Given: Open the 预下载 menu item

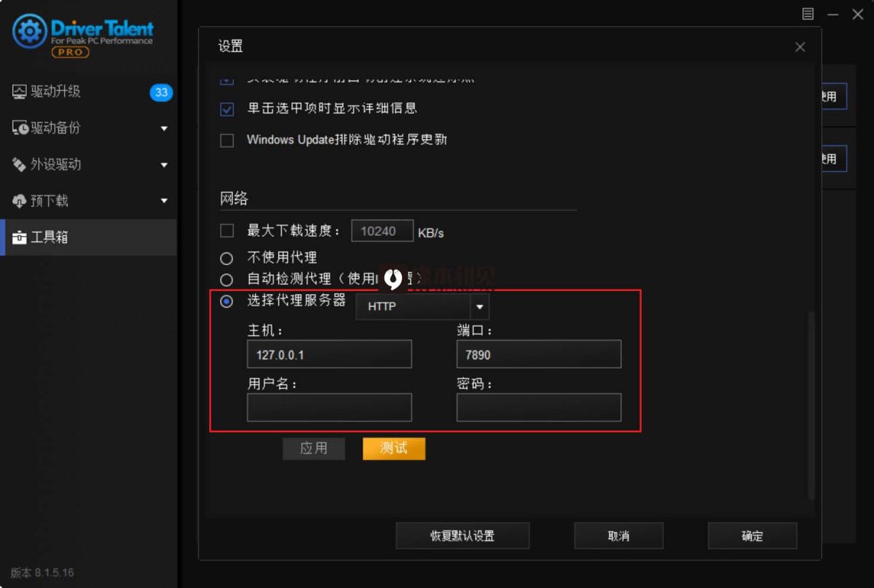Looking at the screenshot, I should pos(88,201).
